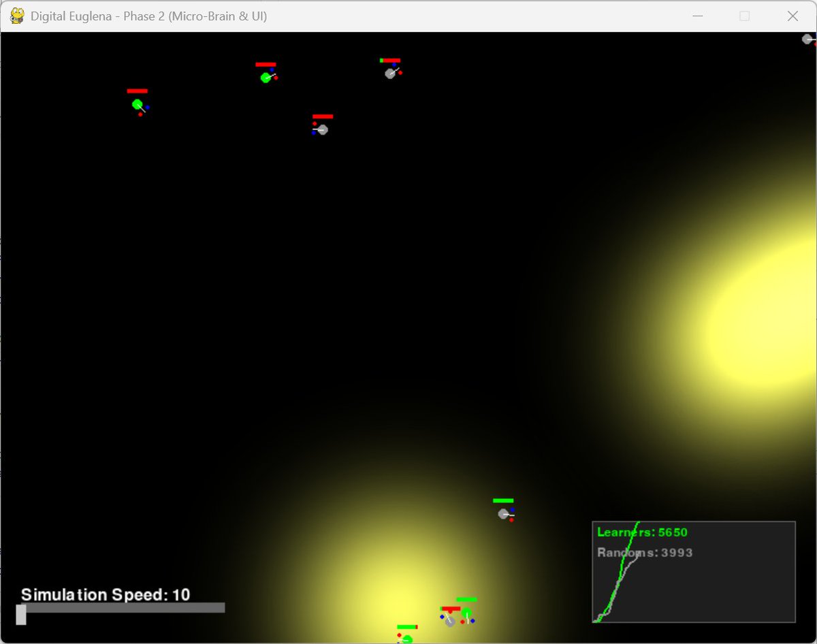The height and width of the screenshot is (644, 817).
Task: Select gray euglena beside green one near bottom light
Action: pos(449,621)
